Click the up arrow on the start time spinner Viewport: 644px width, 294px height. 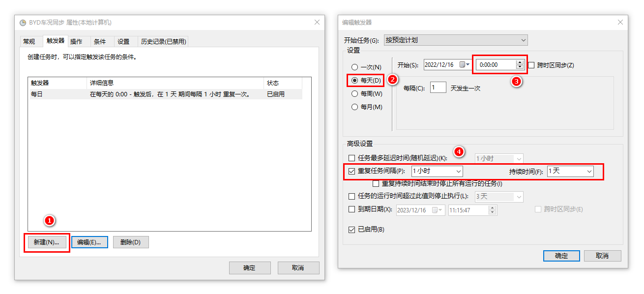tap(519, 62)
